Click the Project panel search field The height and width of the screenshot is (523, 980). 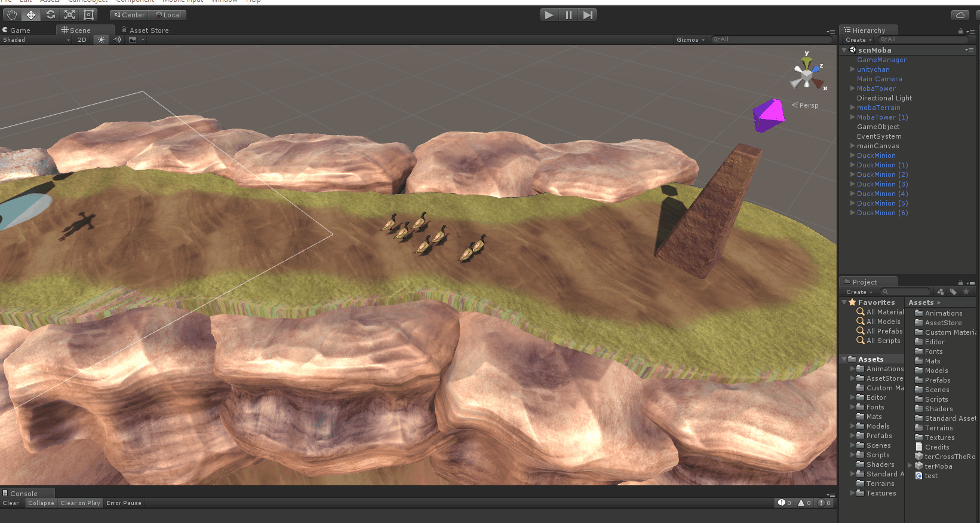pyautogui.click(x=905, y=292)
